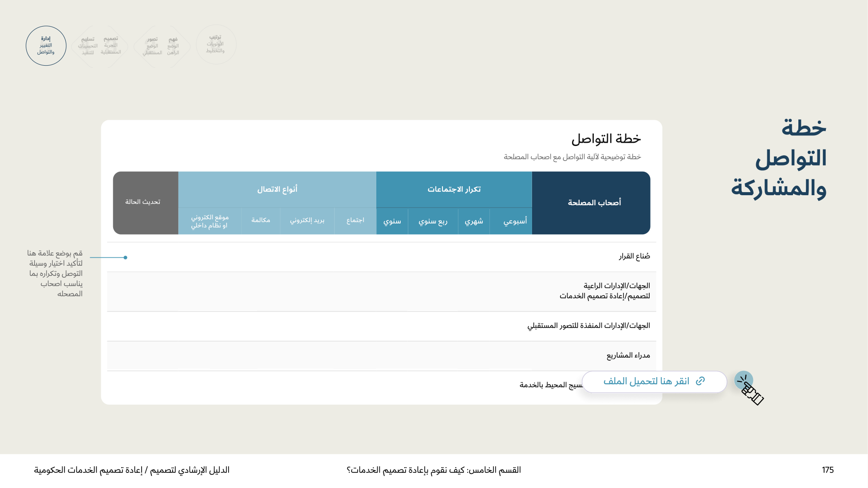Screen dimensions: 868x488
Task: Click the موقع الكتروني او نظام داخلي header
Action: (209, 221)
